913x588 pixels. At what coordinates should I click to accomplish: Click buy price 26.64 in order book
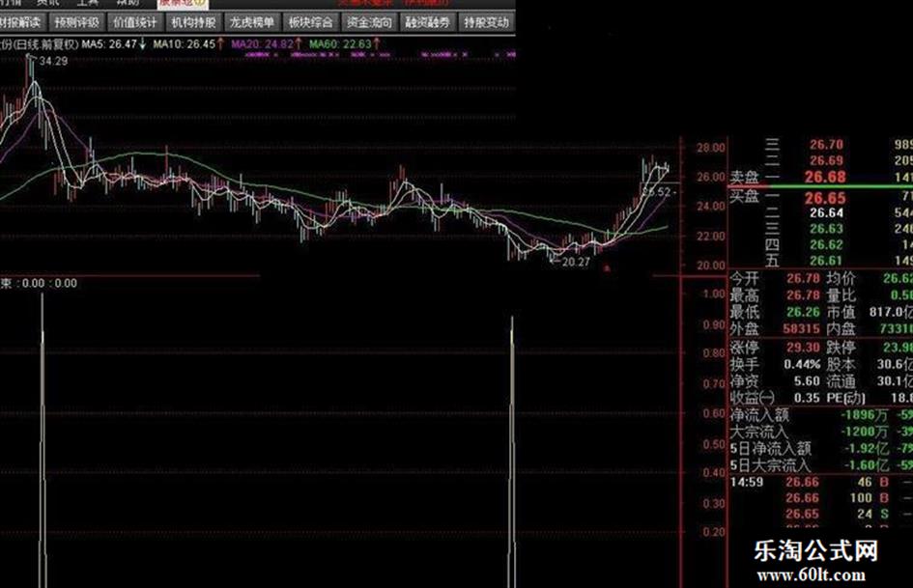pos(826,213)
